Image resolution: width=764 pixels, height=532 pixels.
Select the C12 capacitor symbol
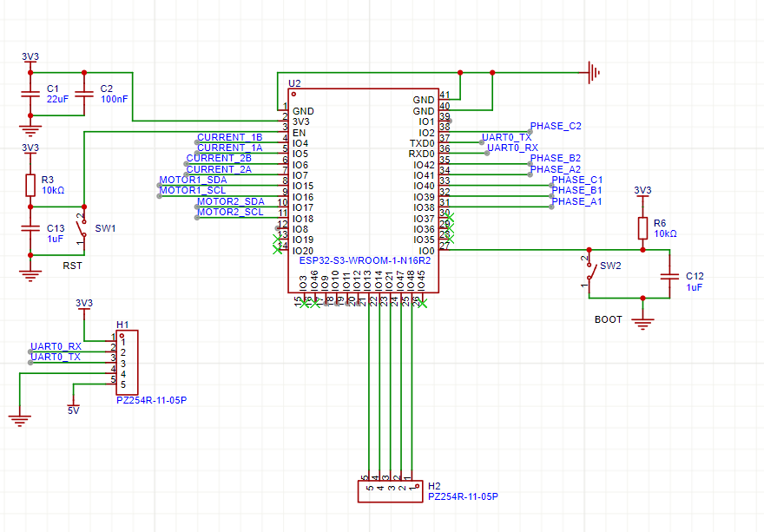(669, 276)
